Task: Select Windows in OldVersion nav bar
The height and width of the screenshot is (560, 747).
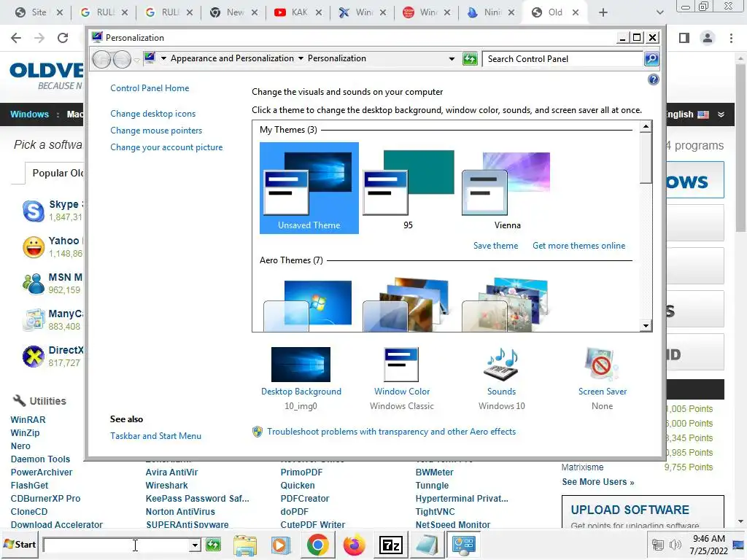Action: (29, 114)
